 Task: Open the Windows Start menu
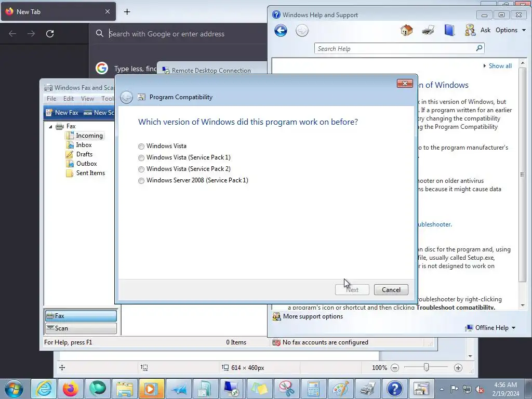pos(14,389)
